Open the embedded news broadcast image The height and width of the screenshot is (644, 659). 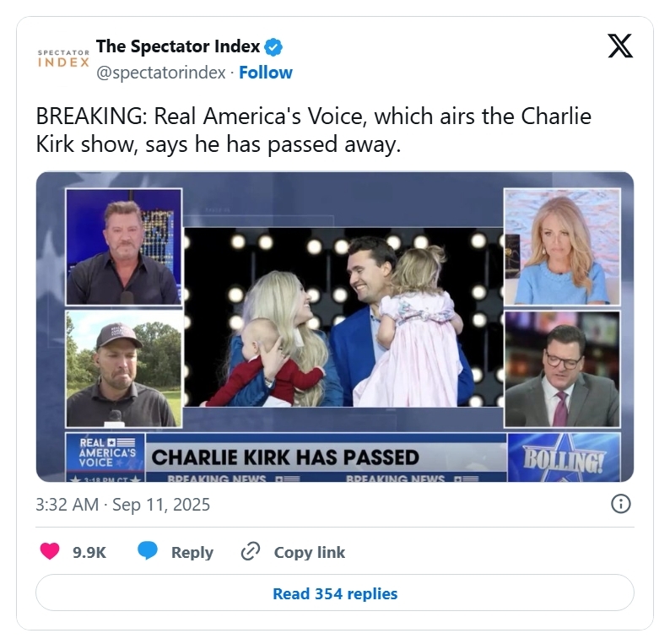point(335,327)
